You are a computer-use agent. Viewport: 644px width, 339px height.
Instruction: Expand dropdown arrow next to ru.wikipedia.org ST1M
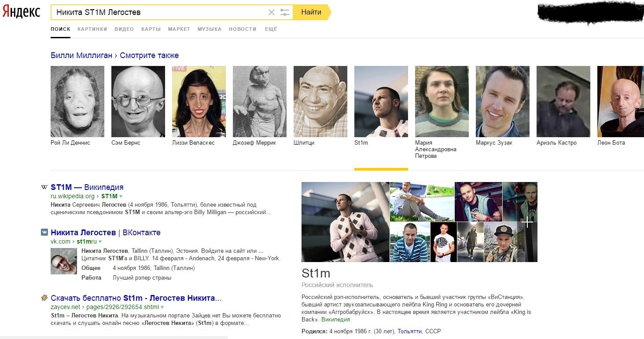pyautogui.click(x=121, y=197)
